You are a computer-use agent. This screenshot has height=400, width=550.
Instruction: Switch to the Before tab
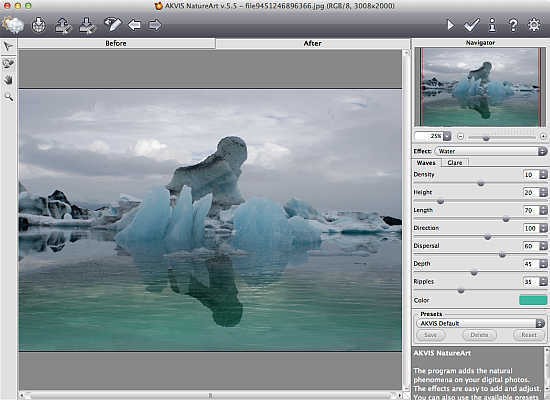point(116,43)
